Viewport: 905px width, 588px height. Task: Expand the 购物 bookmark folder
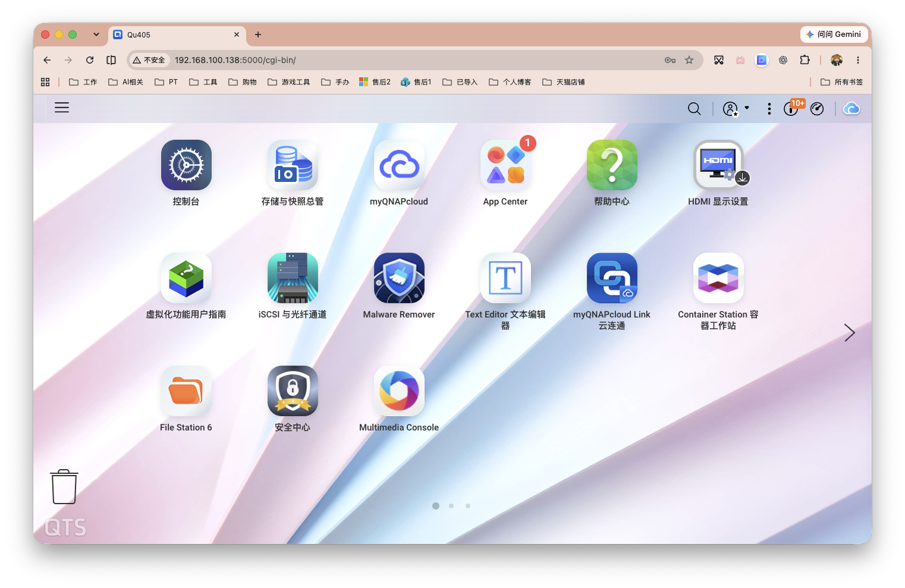pos(243,82)
